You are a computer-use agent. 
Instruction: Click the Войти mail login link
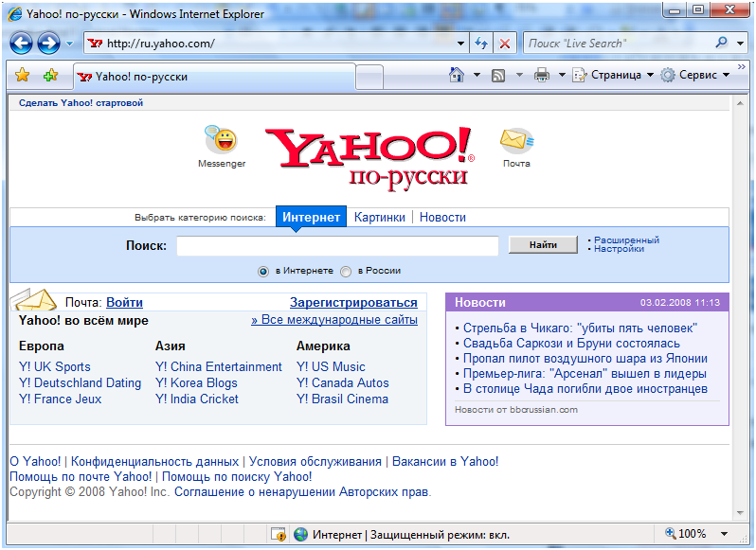[x=124, y=302]
